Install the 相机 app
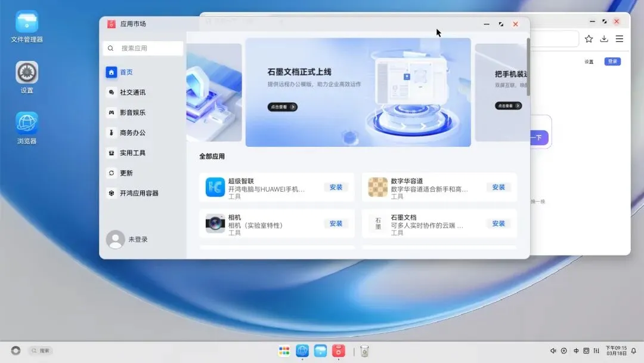The height and width of the screenshot is (363, 644). click(336, 223)
